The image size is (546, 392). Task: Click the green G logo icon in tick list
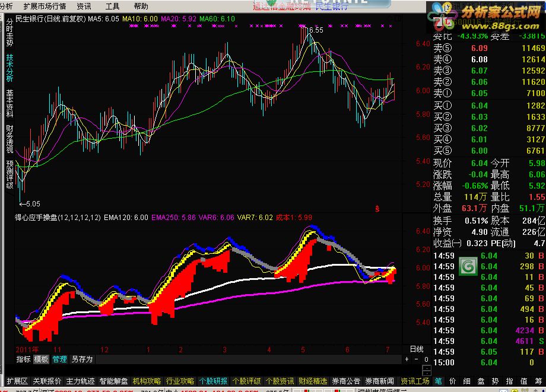click(468, 266)
